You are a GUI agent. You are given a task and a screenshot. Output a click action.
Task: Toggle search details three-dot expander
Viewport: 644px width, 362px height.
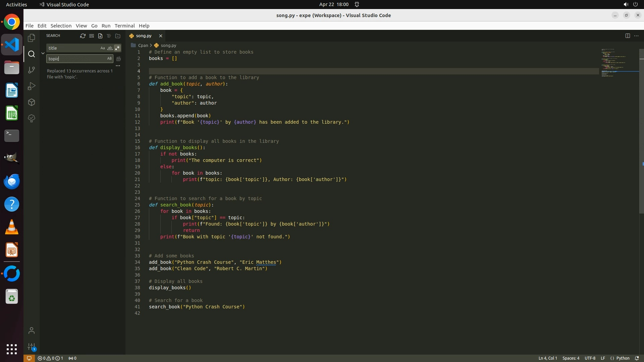click(118, 66)
